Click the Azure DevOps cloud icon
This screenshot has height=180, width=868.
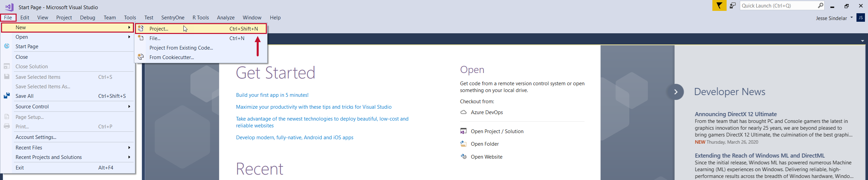tap(463, 112)
